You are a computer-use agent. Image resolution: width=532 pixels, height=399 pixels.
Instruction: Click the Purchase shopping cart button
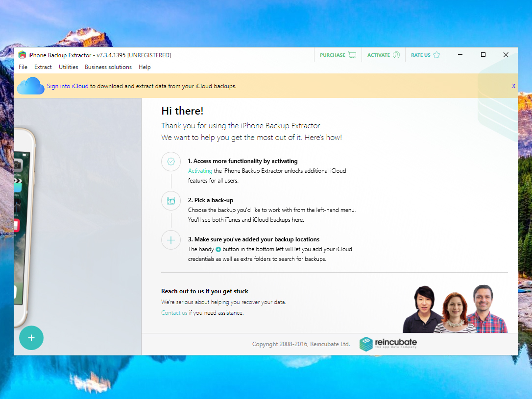coord(338,55)
